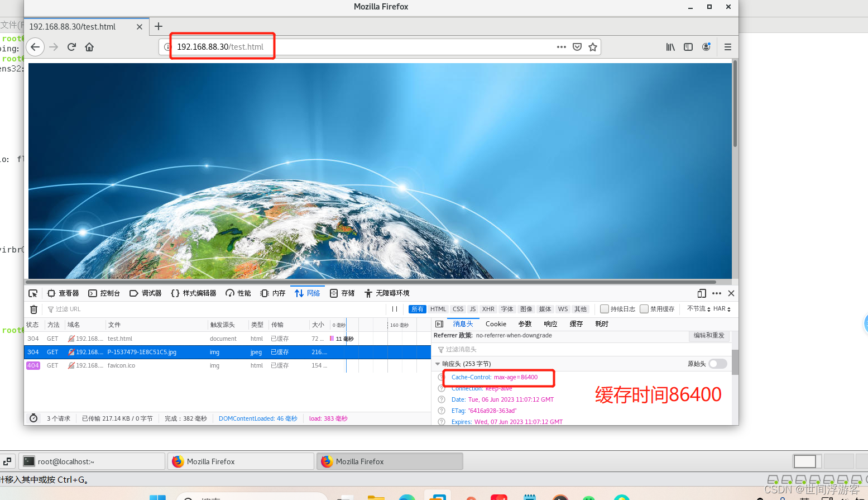Close the developer tools panel
This screenshot has width=868, height=500.
pyautogui.click(x=731, y=293)
